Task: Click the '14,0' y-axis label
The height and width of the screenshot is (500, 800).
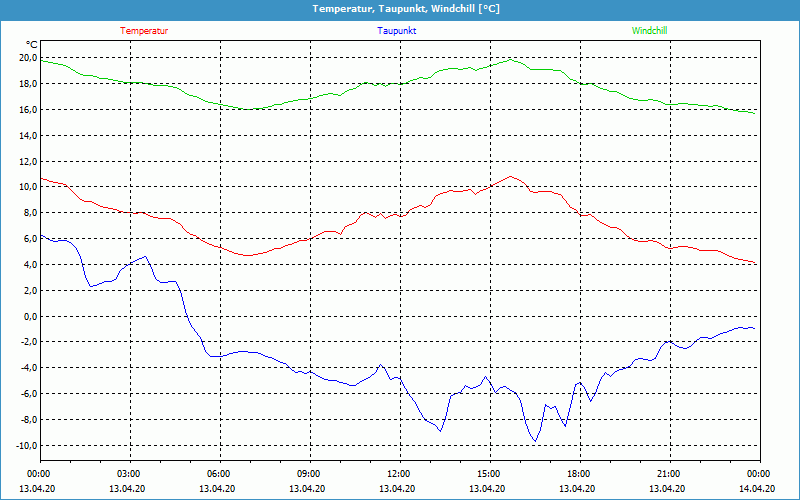Action: click(x=28, y=136)
